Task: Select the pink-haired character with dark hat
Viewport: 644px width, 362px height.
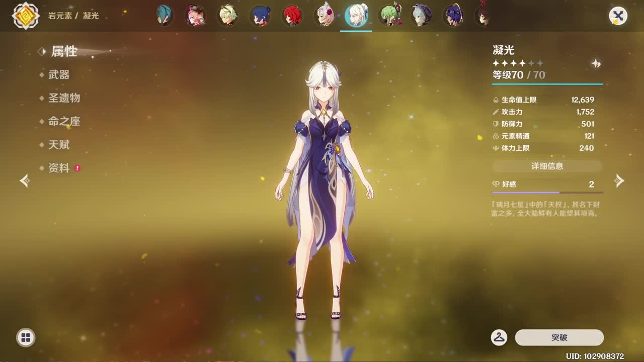Action: [x=196, y=16]
